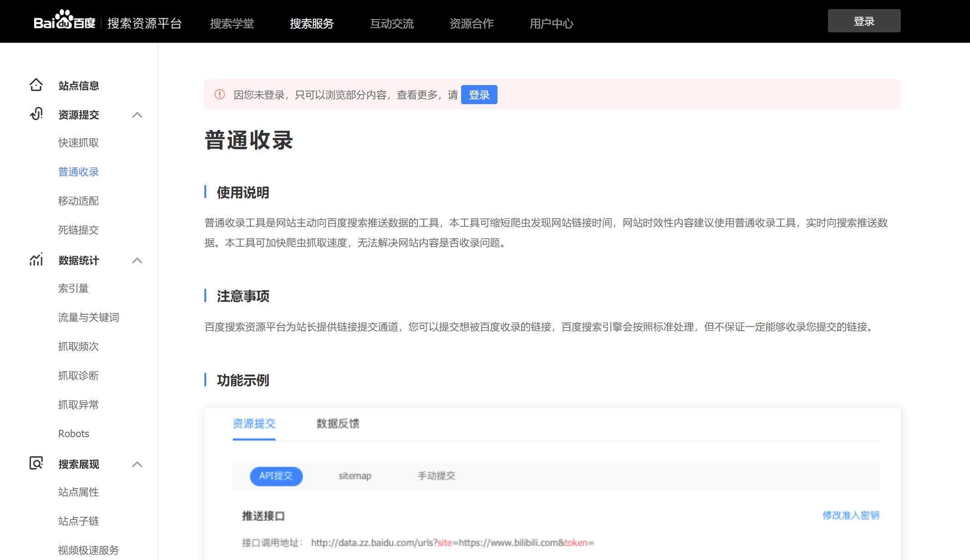
Task: Open the 搜索学堂 menu
Action: point(232,23)
